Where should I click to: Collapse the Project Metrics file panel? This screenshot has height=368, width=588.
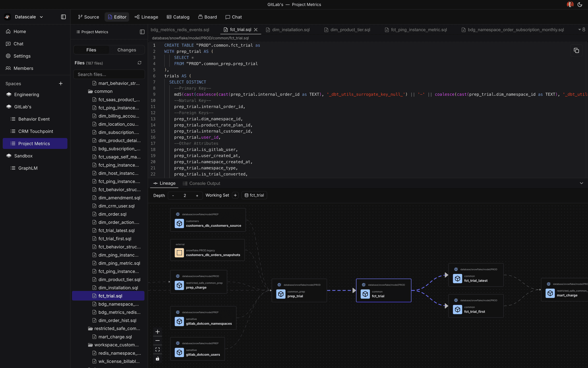pos(142,32)
